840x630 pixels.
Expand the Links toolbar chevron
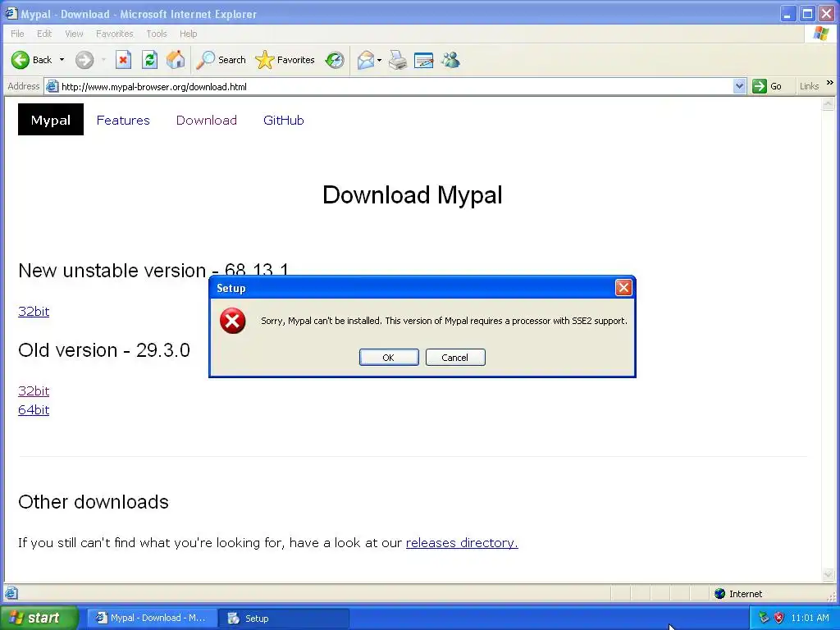pos(830,83)
